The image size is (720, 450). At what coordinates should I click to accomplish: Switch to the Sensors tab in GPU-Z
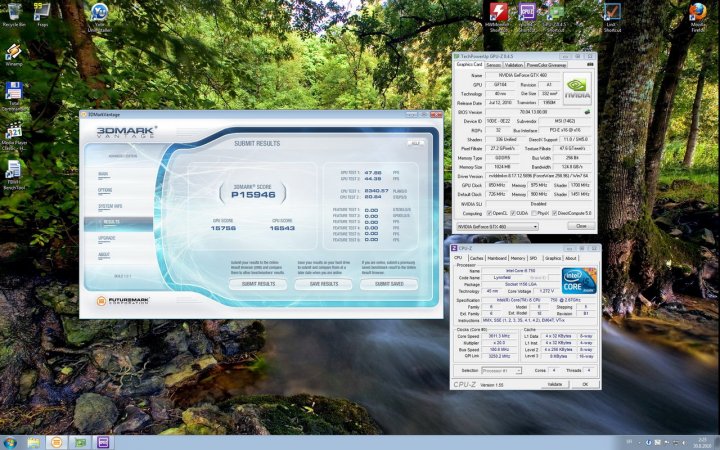tap(494, 65)
